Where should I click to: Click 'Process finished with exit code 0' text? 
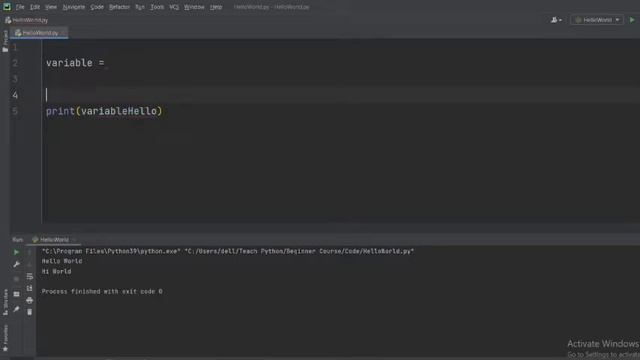102,291
